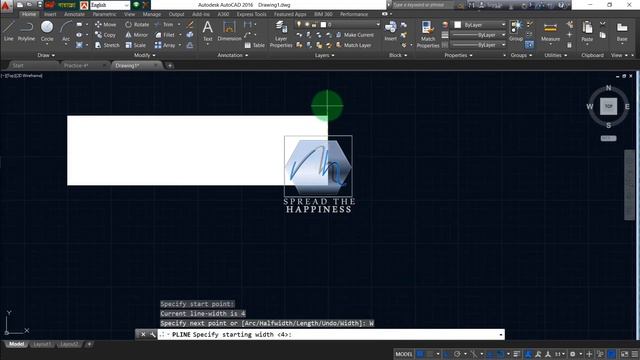640x360 pixels.
Task: Click the Group tool
Action: (x=516, y=31)
